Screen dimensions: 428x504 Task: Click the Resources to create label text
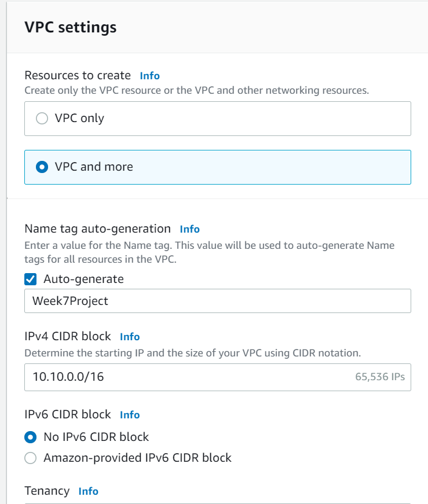tap(78, 76)
